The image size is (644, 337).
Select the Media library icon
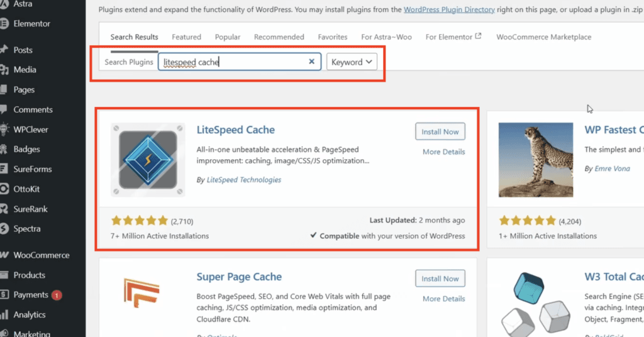click(x=4, y=70)
